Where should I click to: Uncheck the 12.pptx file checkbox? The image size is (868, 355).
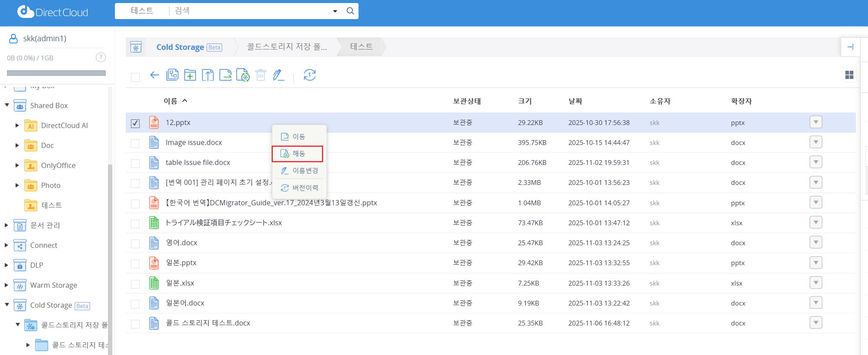[135, 123]
